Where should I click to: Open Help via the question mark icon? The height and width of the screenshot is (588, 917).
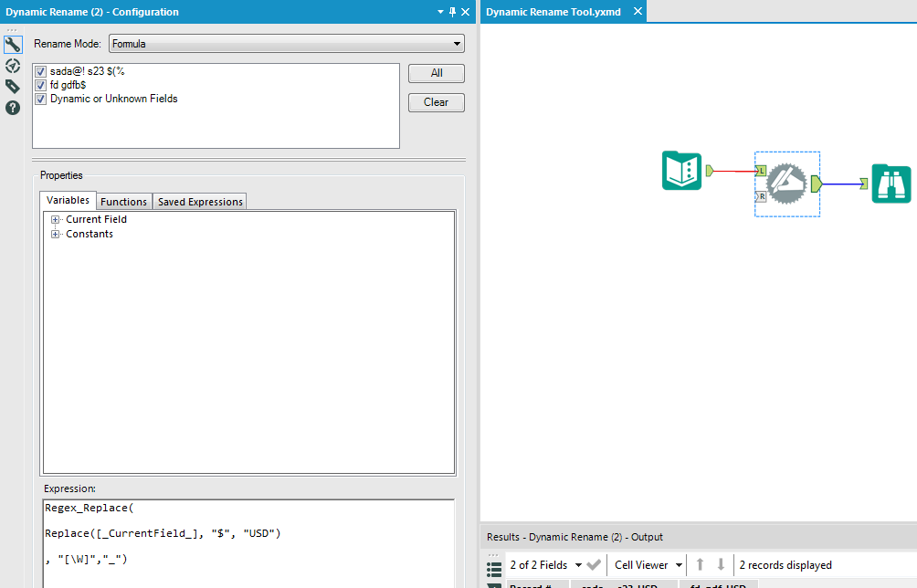12,108
